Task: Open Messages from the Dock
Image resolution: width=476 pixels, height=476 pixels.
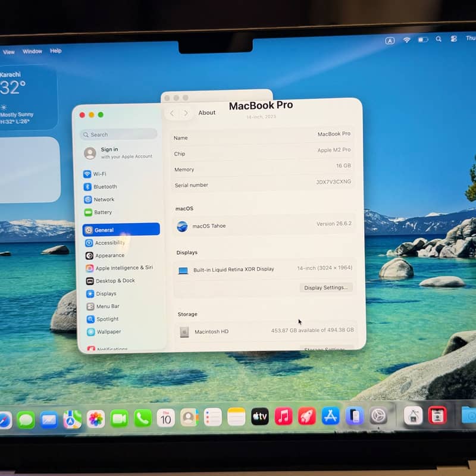Action: pyautogui.click(x=26, y=419)
